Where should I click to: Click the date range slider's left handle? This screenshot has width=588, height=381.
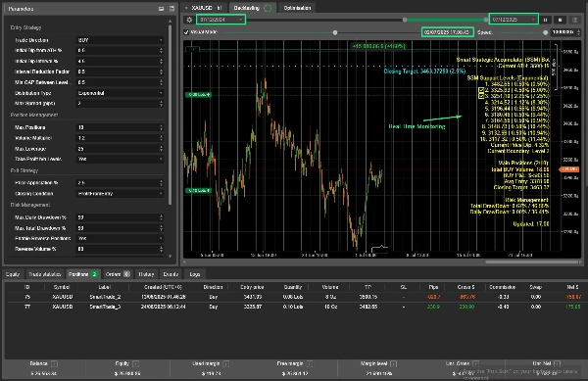point(405,20)
